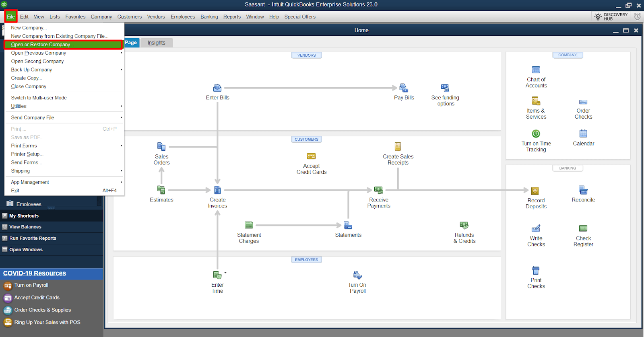
Task: Open the Items & Services icon
Action: [x=536, y=101]
